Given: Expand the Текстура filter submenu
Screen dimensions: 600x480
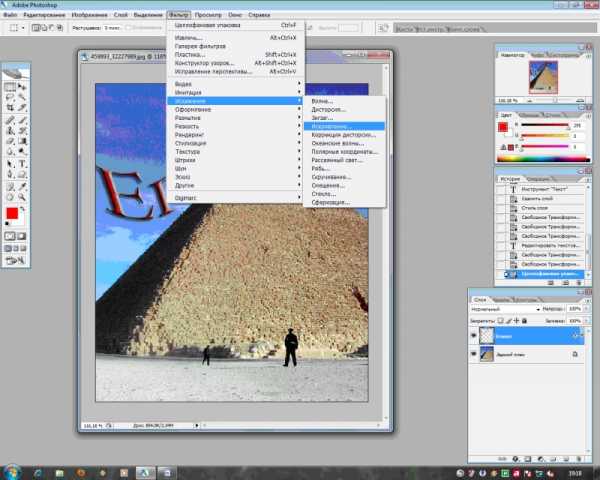Looking at the screenshot, I should [x=235, y=152].
